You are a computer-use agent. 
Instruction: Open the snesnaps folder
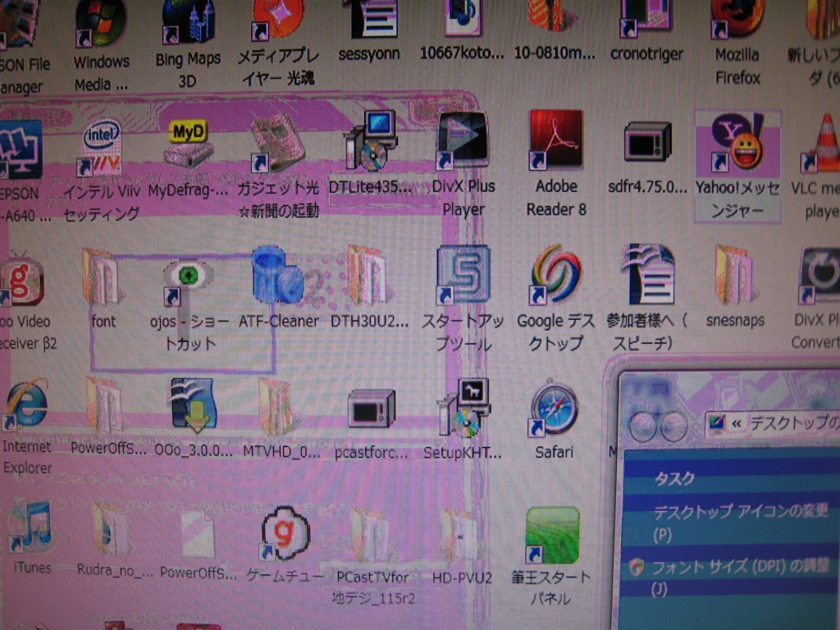pos(736,274)
